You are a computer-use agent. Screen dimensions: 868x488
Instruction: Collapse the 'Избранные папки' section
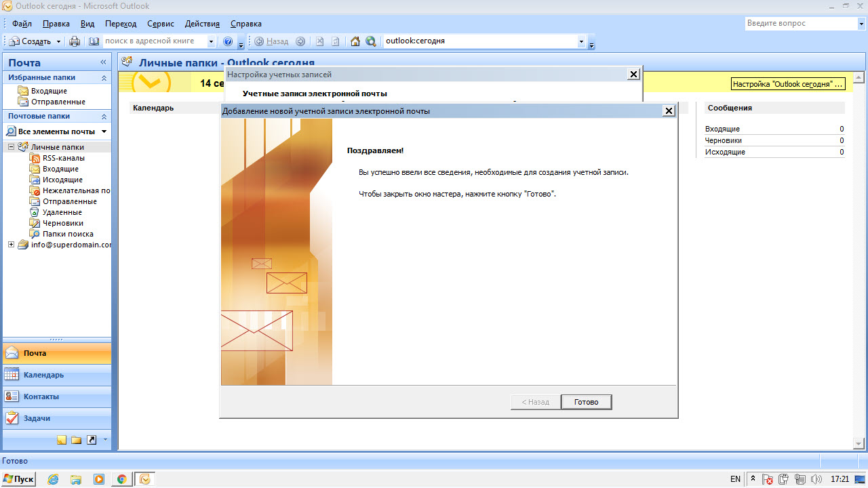pos(104,78)
